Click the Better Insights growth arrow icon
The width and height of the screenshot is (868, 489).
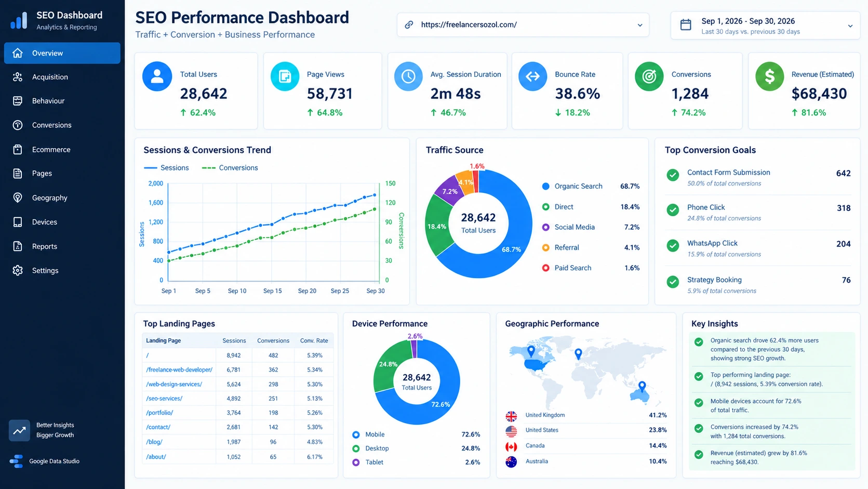(19, 430)
